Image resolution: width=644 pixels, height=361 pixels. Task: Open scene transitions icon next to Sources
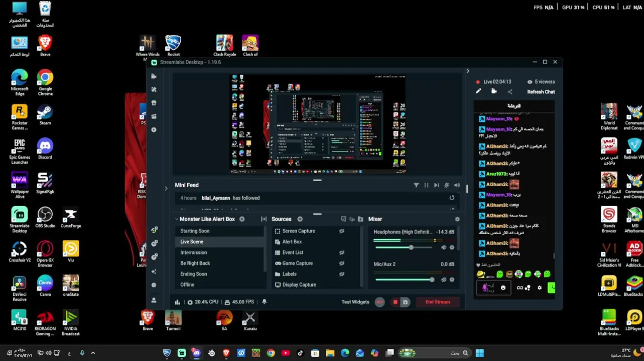point(264,219)
